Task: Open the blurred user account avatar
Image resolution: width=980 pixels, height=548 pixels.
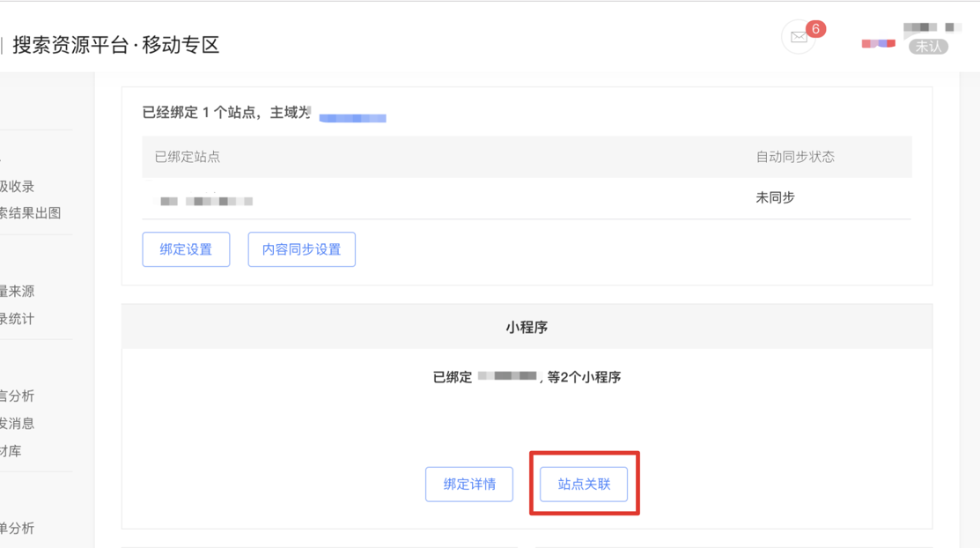Action: point(878,43)
